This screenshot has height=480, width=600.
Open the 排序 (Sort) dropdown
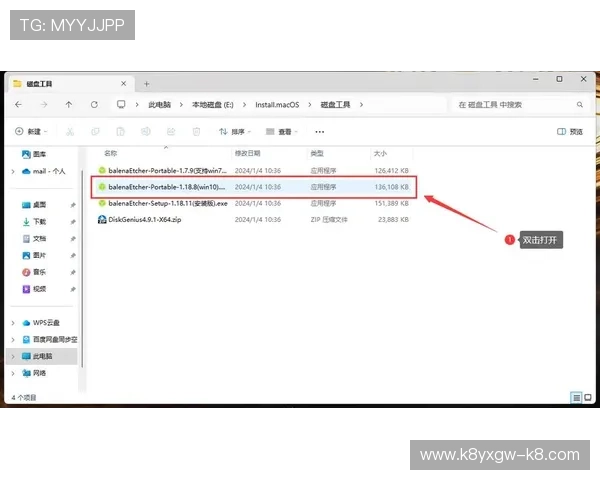tap(236, 131)
